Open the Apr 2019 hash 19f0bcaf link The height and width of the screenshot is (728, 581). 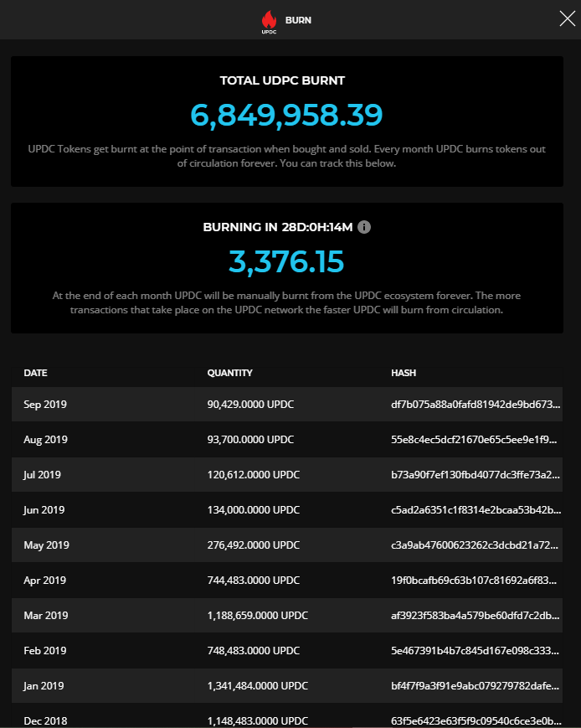[x=474, y=581]
